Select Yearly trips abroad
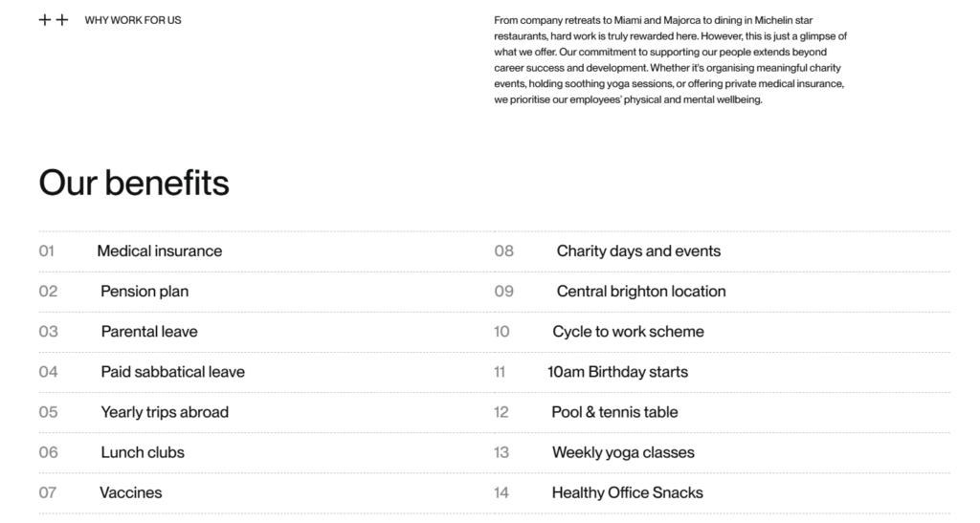Image resolution: width=980 pixels, height=523 pixels. pyautogui.click(x=165, y=412)
